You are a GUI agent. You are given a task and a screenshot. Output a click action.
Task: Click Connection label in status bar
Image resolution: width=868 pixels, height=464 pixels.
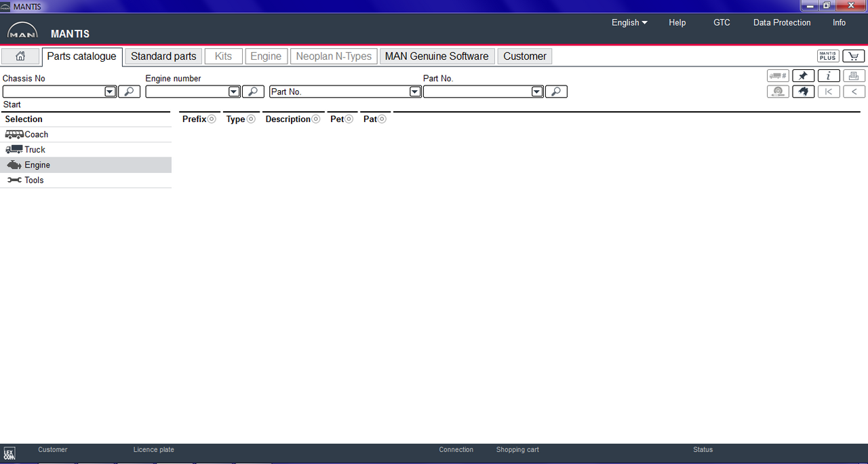456,449
